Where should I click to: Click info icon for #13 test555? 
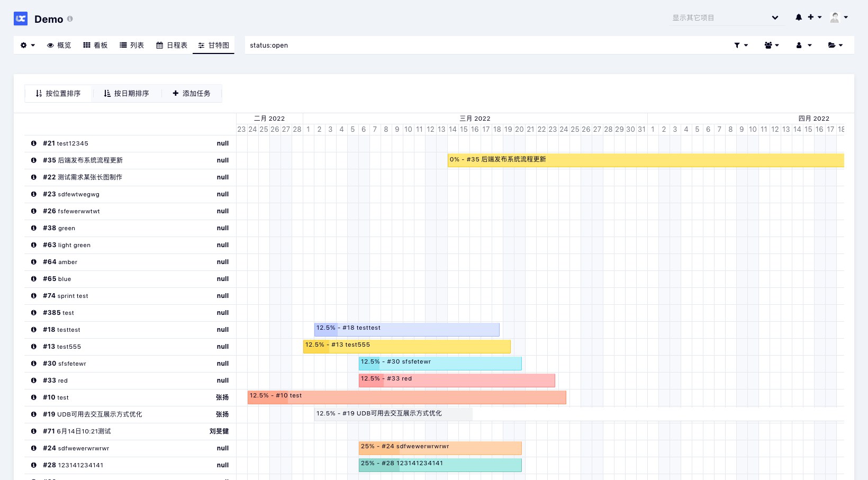click(x=33, y=347)
